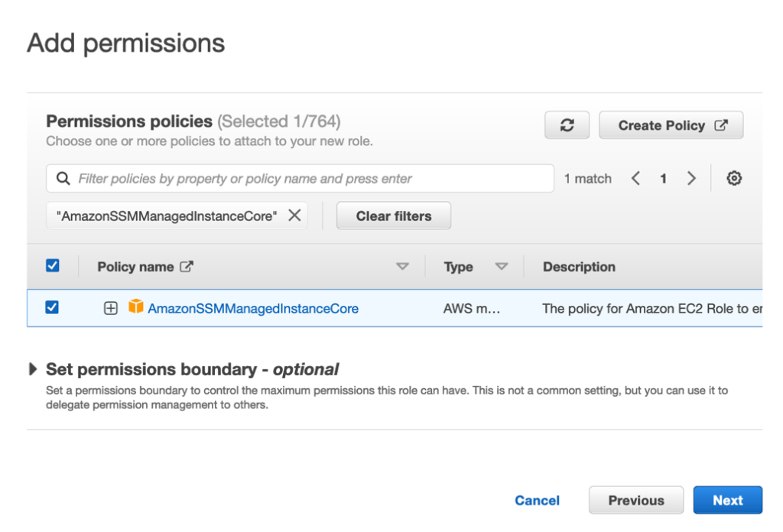Open the Type column sort dropdown
The width and height of the screenshot is (783, 532).
click(502, 267)
